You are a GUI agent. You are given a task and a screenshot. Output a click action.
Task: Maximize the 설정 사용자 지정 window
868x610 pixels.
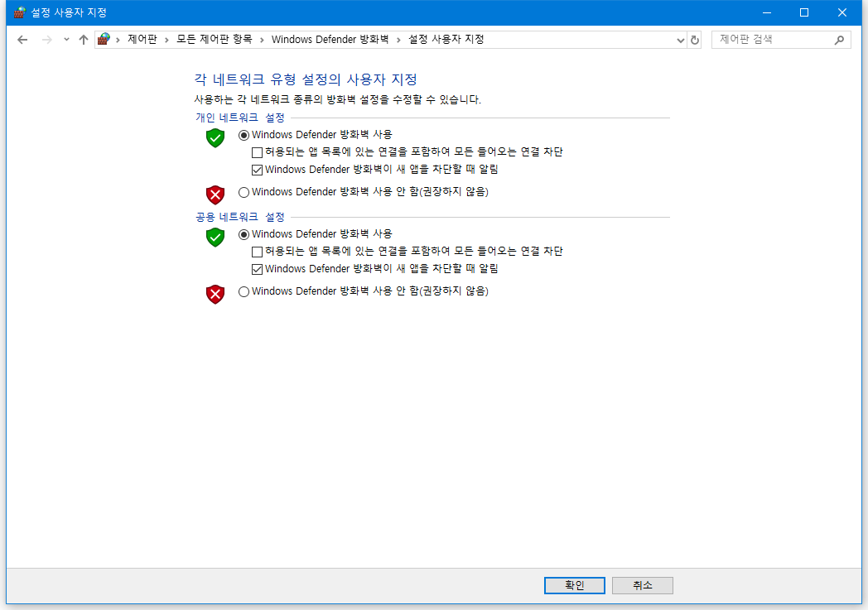[x=804, y=12]
